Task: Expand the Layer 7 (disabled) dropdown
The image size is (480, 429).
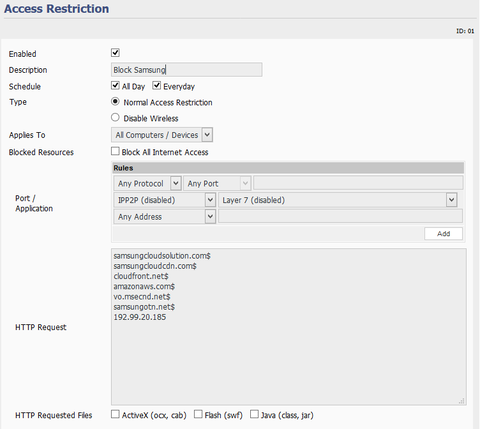Action: point(338,200)
